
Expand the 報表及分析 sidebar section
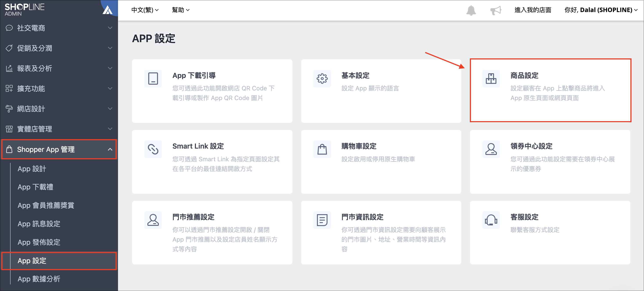[x=110, y=68]
